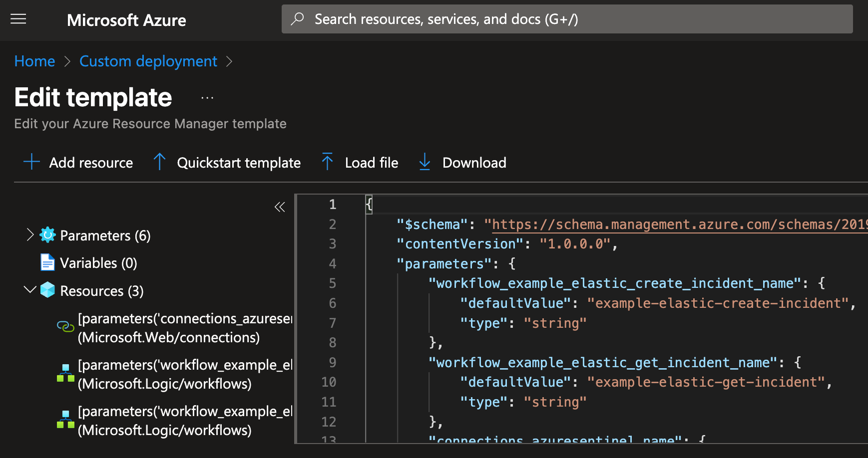Click line number 10 in the gutter
This screenshot has height=458, width=868.
point(329,382)
